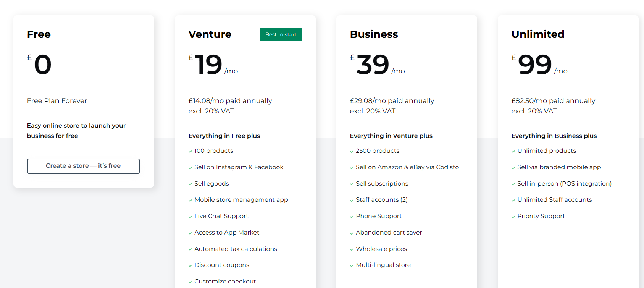Click 'Access to App Market' feature text
Image resolution: width=644 pixels, height=288 pixels.
click(227, 233)
